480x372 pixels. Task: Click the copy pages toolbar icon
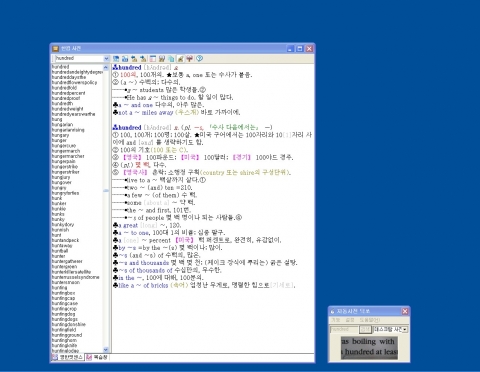[171, 59]
